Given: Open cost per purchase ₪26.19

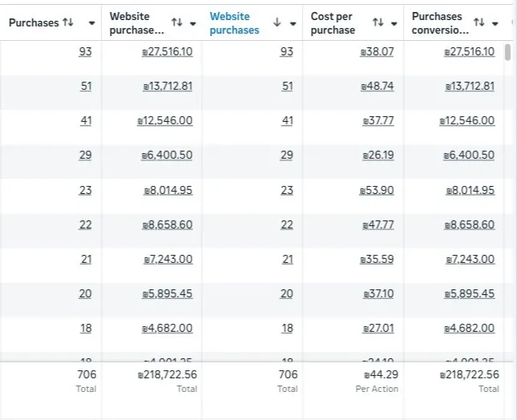Looking at the screenshot, I should click(378, 155).
